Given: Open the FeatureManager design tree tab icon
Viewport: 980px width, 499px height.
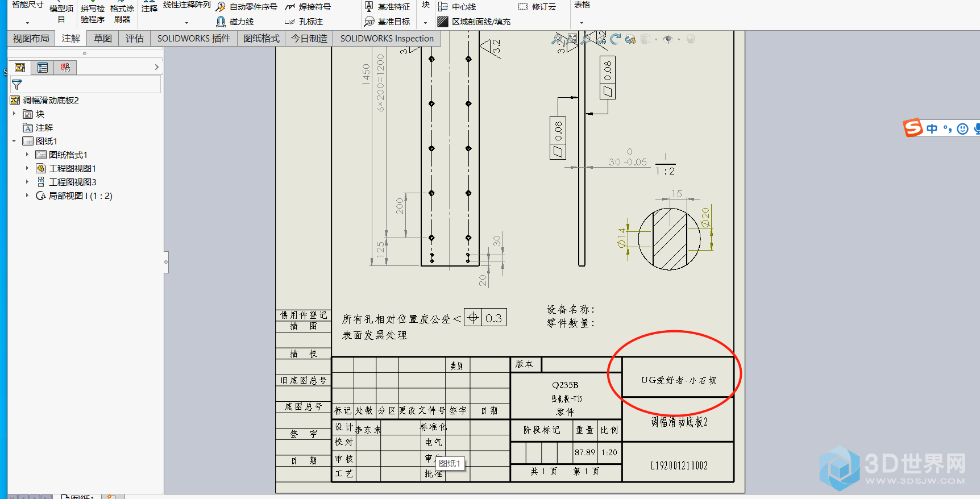Looking at the screenshot, I should 20,68.
